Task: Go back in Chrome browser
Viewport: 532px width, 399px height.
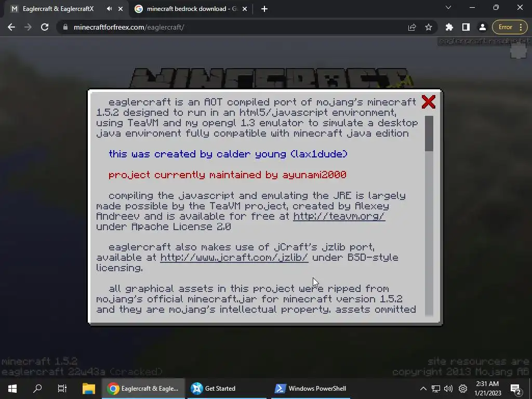Action: pos(11,27)
